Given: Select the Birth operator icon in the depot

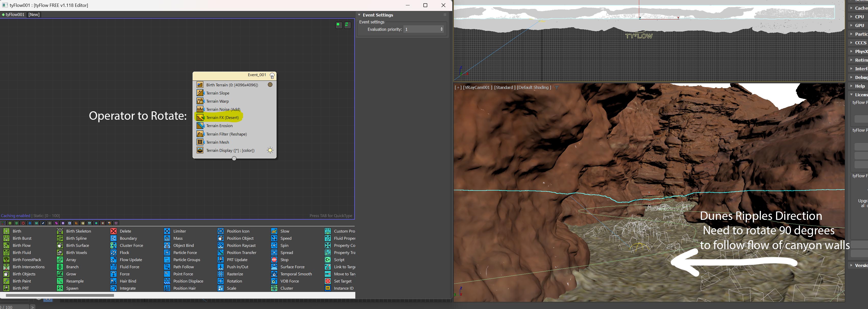Looking at the screenshot, I should coord(6,231).
